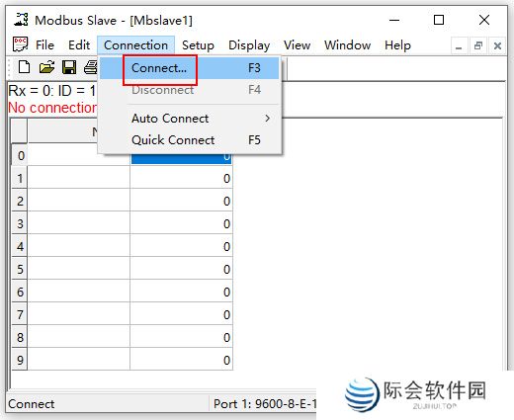Screen dimensions: 514x420
Task: Open the Setup menu
Action: pos(198,45)
